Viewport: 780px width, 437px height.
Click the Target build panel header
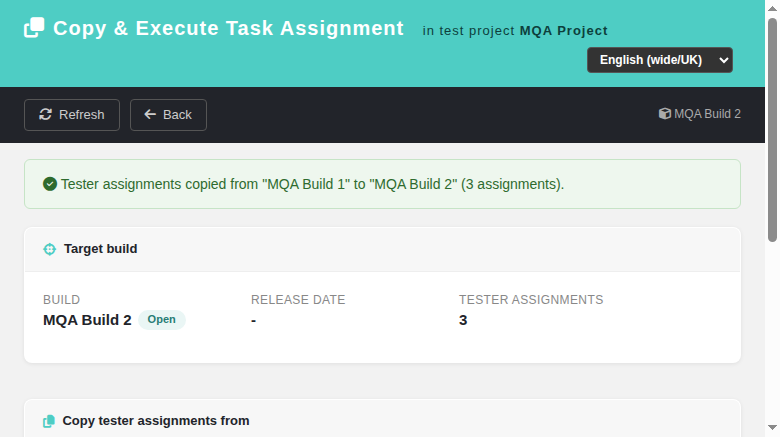click(383, 249)
